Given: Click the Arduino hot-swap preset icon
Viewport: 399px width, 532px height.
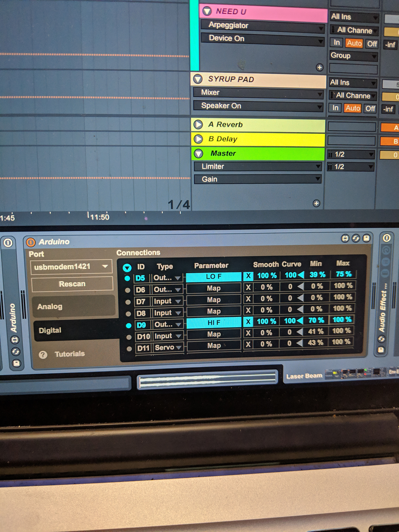Looking at the screenshot, I should click(356, 238).
